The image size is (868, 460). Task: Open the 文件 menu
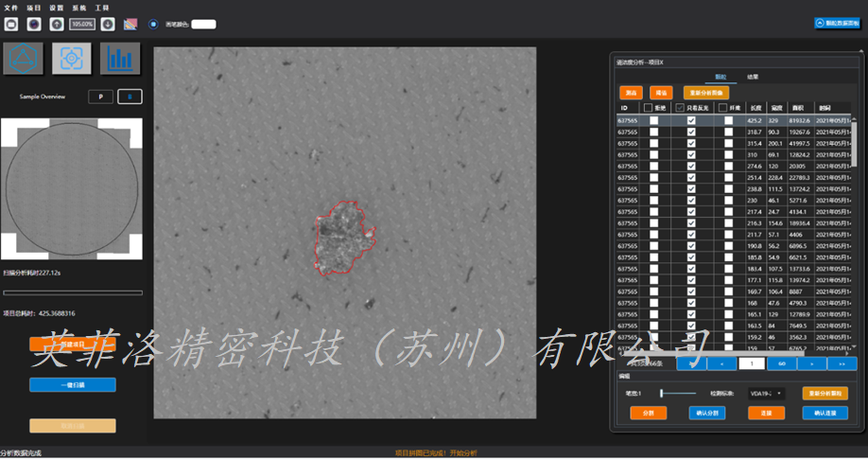tap(11, 7)
